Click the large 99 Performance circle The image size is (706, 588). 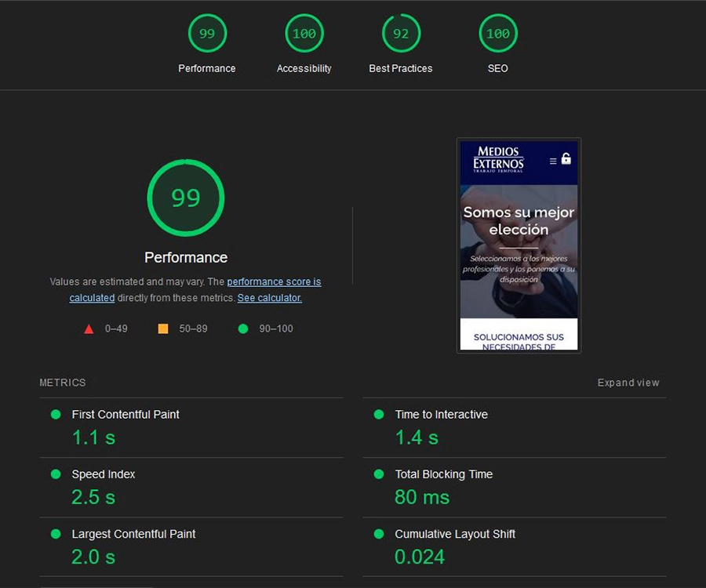coord(186,198)
